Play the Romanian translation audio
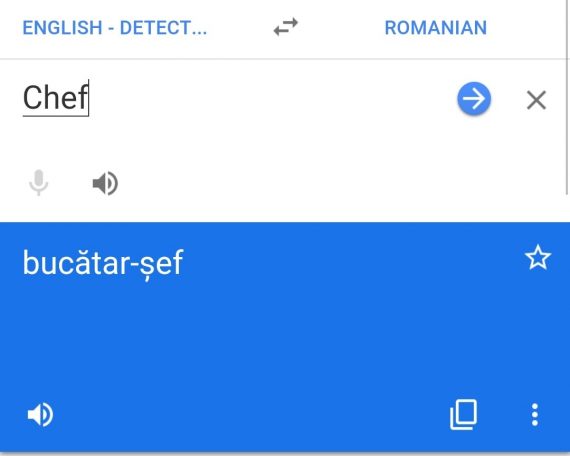This screenshot has height=456, width=570. point(40,414)
